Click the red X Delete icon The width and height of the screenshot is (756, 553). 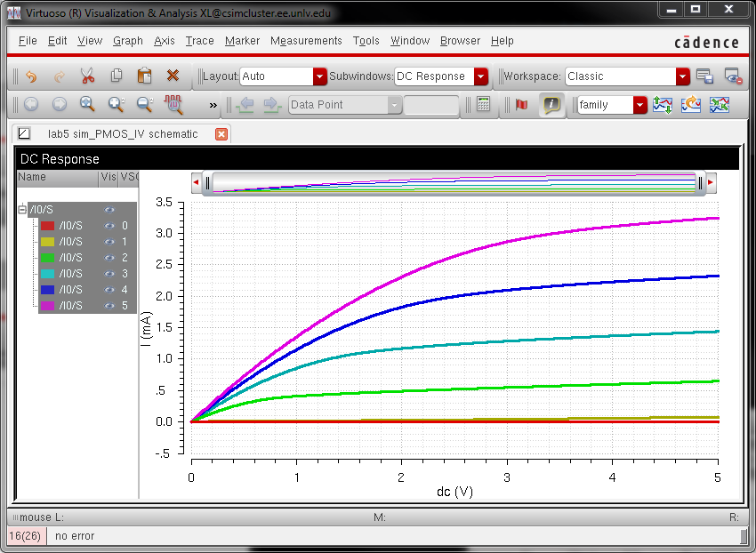point(173,76)
